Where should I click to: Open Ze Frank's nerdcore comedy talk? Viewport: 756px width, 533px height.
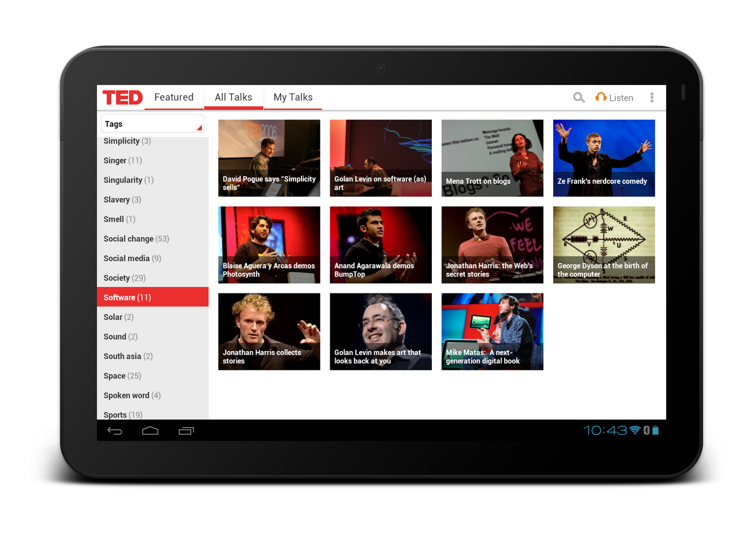[x=604, y=158]
